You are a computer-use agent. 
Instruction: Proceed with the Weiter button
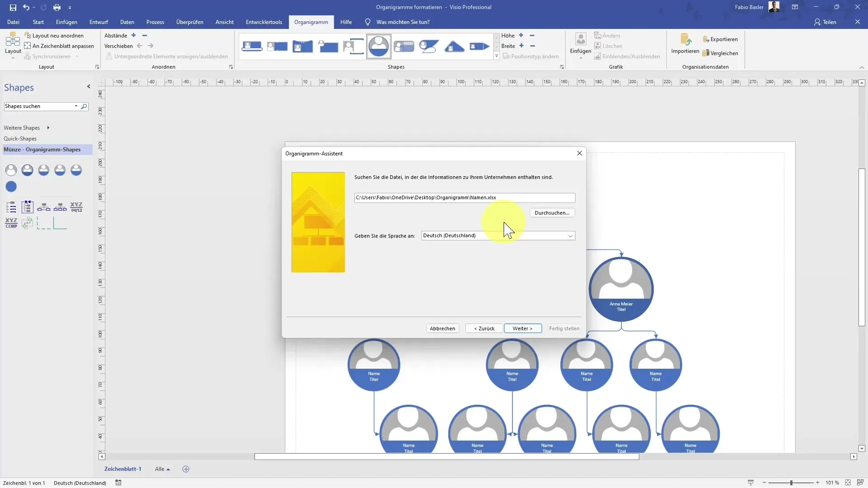pyautogui.click(x=523, y=328)
